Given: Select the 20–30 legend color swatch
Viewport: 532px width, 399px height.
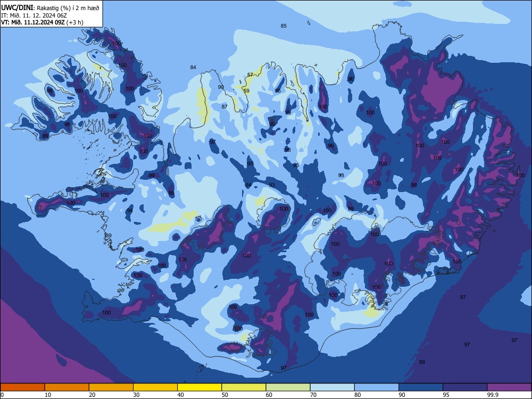Looking at the screenshot, I should 111,387.
